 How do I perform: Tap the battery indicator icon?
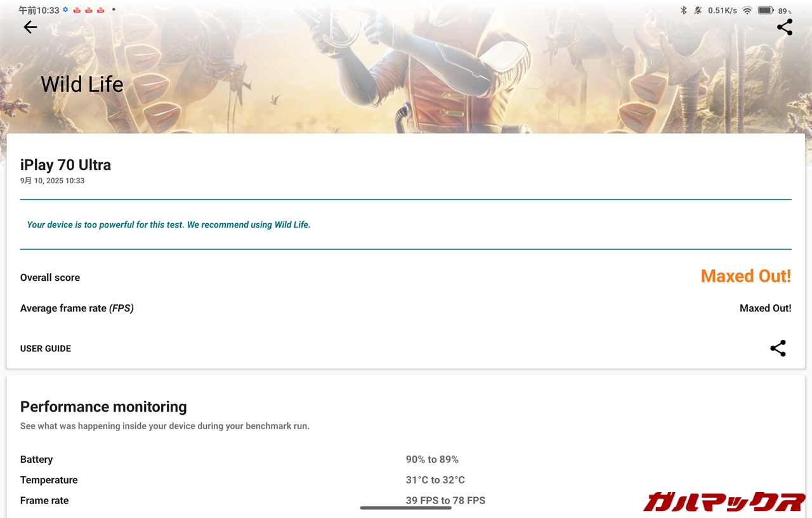point(765,10)
